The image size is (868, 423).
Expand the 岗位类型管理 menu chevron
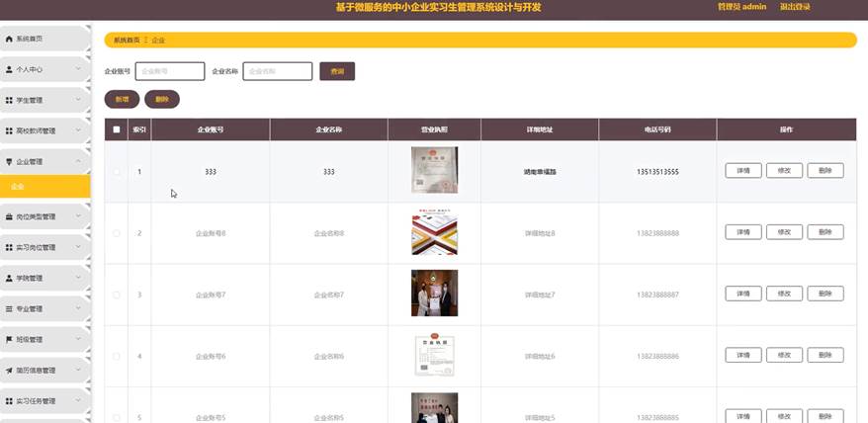coord(78,216)
